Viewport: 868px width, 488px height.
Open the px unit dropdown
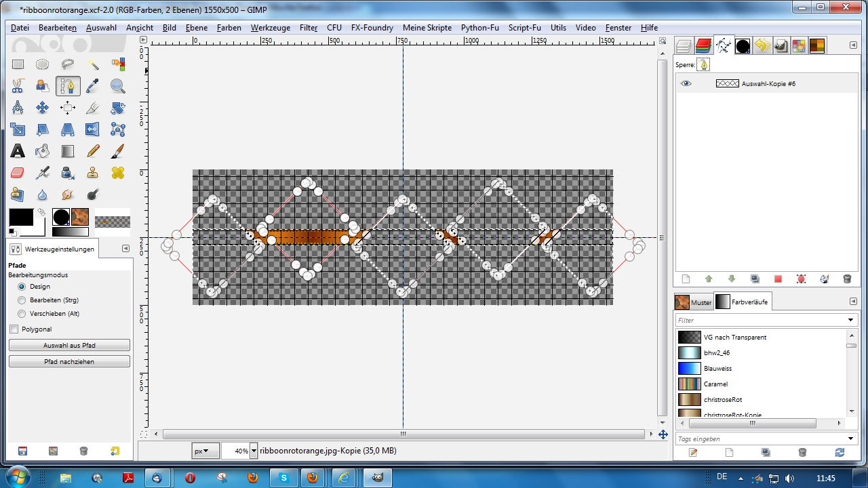tap(205, 451)
